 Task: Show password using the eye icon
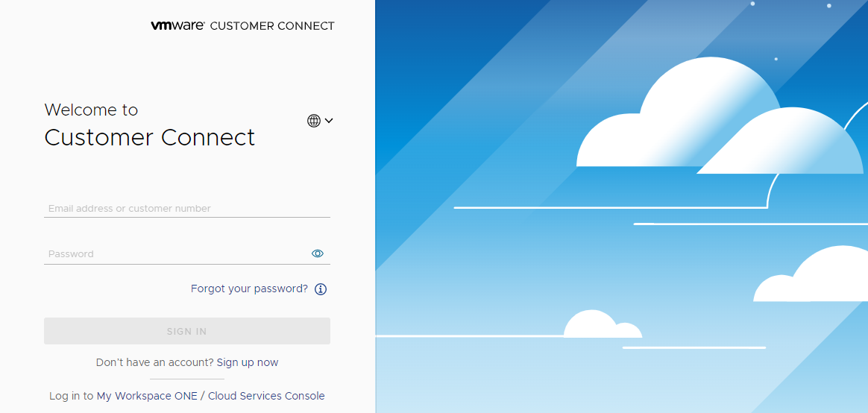coord(318,254)
